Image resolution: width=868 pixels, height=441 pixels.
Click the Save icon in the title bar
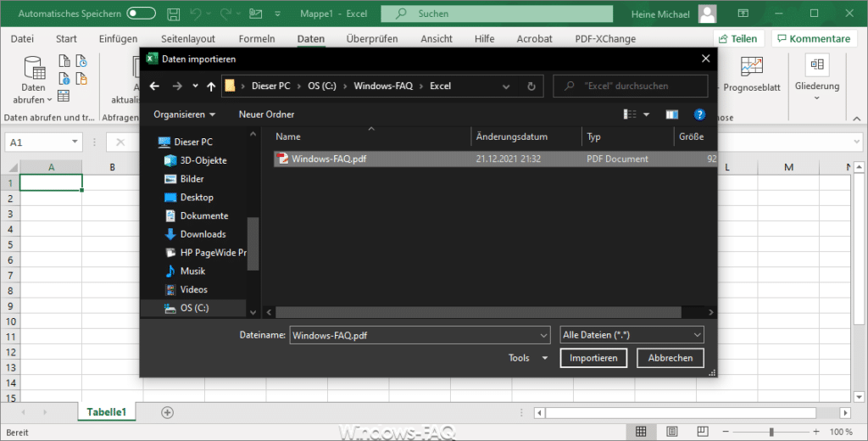tap(173, 14)
